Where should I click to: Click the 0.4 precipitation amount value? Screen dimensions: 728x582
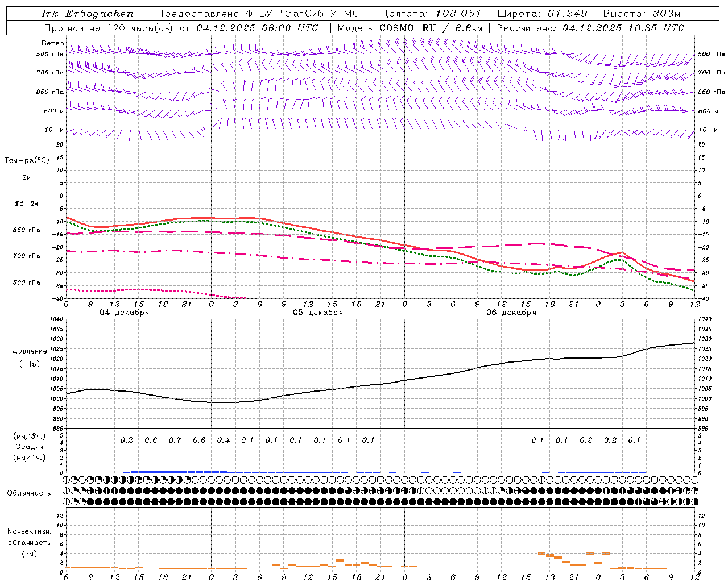click(x=224, y=440)
